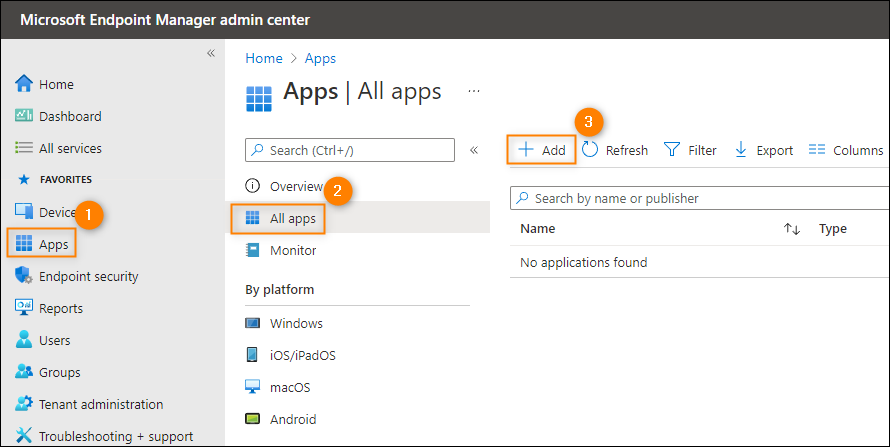Sort the list by Name column arrows
Screen dimensions: 890x447
tap(792, 229)
